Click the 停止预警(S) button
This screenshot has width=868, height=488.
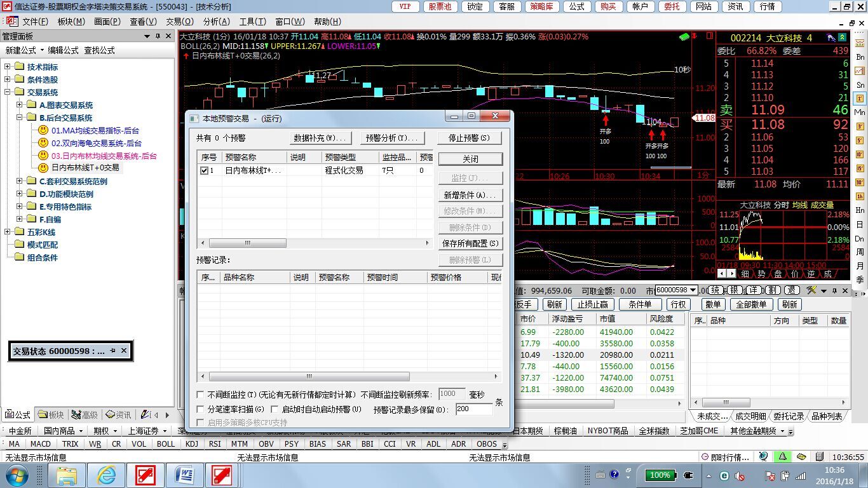click(x=469, y=138)
